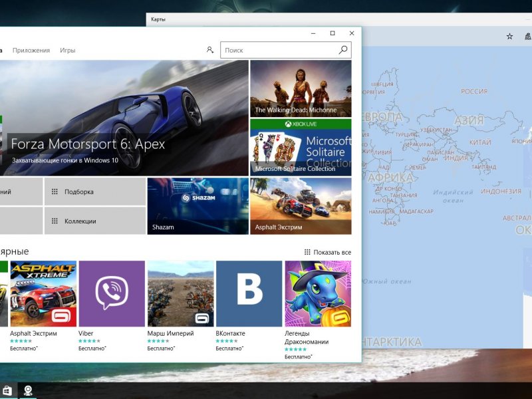Open Microsoft Solitaire Collection tile
Image resolution: width=532 pixels, height=399 pixels.
tap(301, 147)
